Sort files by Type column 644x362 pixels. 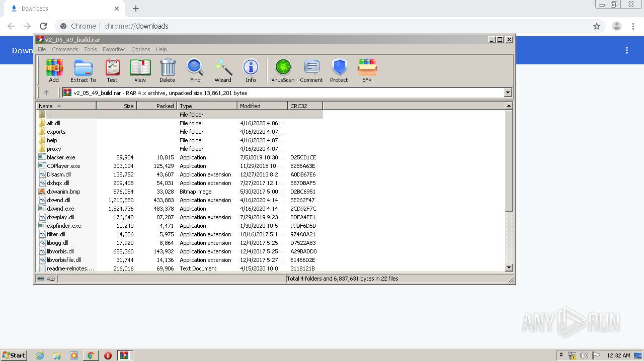pyautogui.click(x=207, y=106)
